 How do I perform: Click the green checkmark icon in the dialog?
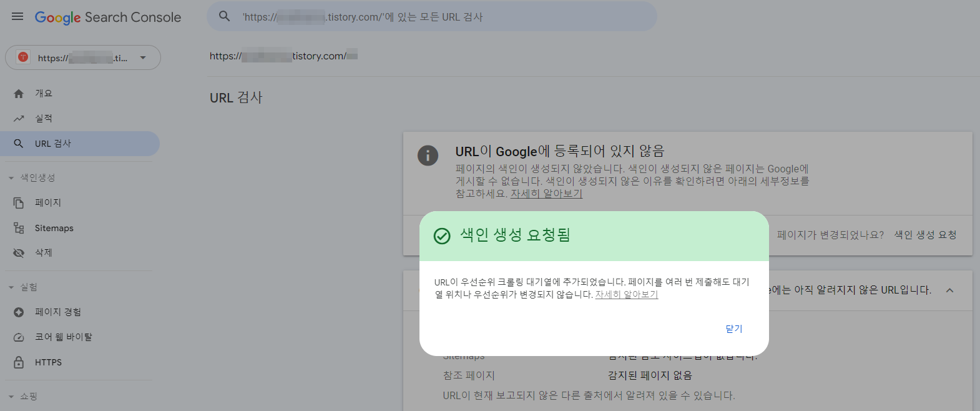point(442,235)
